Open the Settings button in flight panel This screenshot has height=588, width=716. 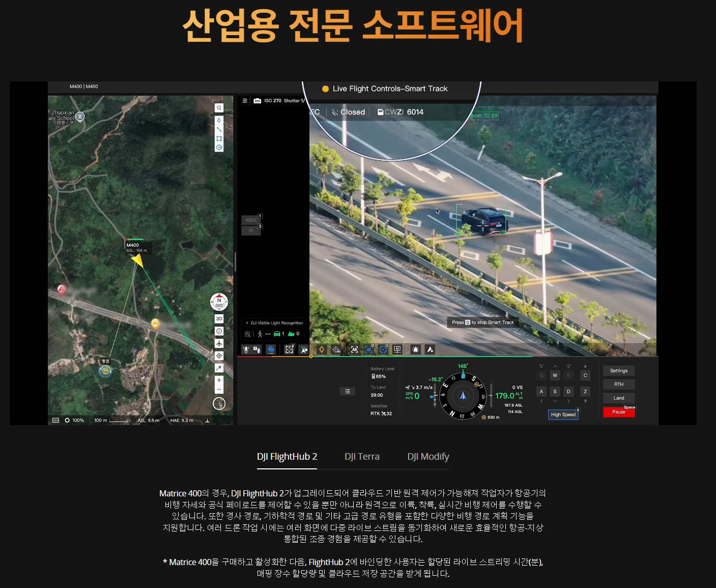click(x=619, y=371)
